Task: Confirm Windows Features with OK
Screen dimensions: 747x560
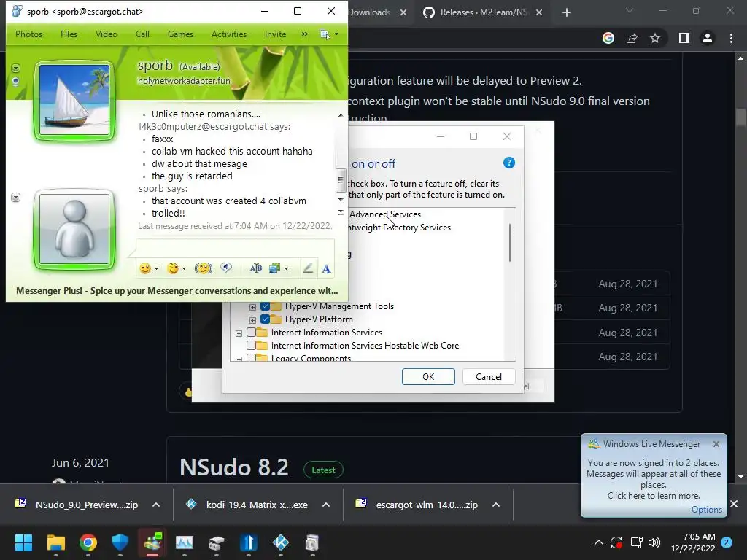Action: [x=428, y=377]
